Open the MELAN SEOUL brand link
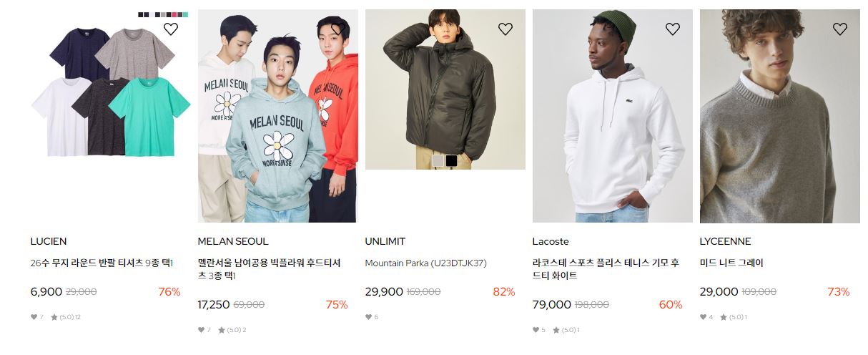 tap(233, 241)
